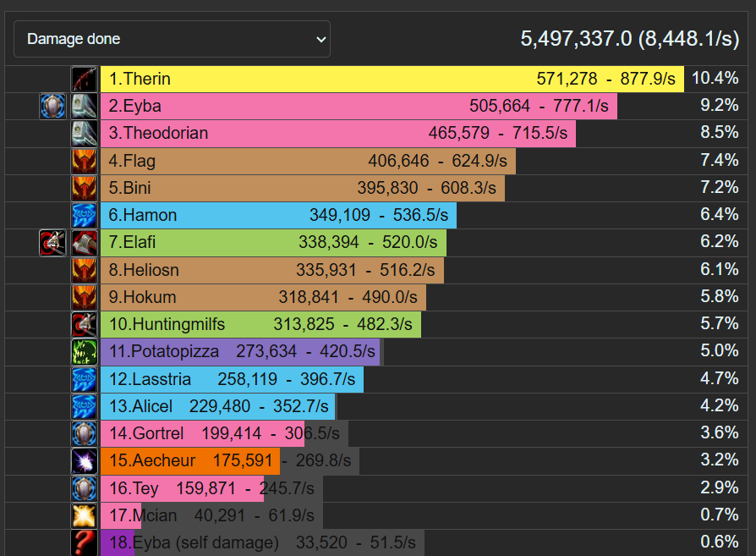
Task: Click Aecheur's 3.2% share
Action: point(720,460)
